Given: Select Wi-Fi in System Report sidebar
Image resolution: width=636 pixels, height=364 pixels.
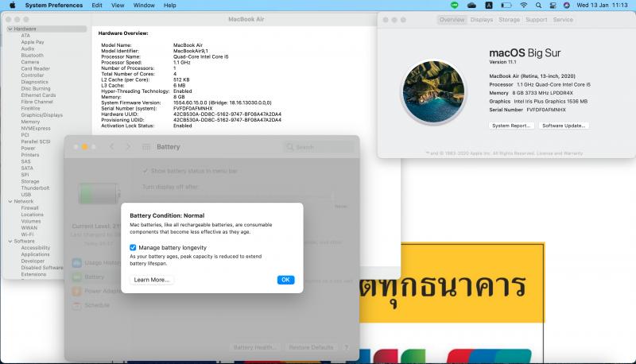Looking at the screenshot, I should tap(27, 234).
